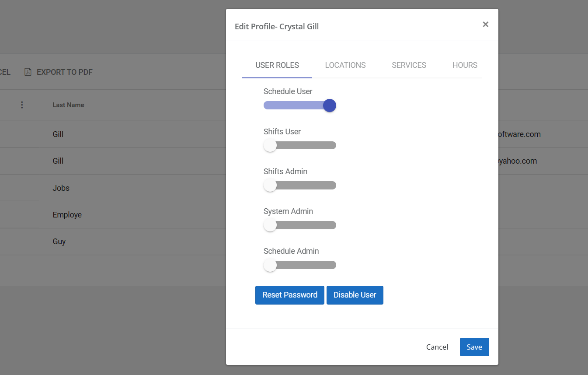Image resolution: width=588 pixels, height=375 pixels.
Task: Enable the Schedule Admin role
Action: [299, 264]
